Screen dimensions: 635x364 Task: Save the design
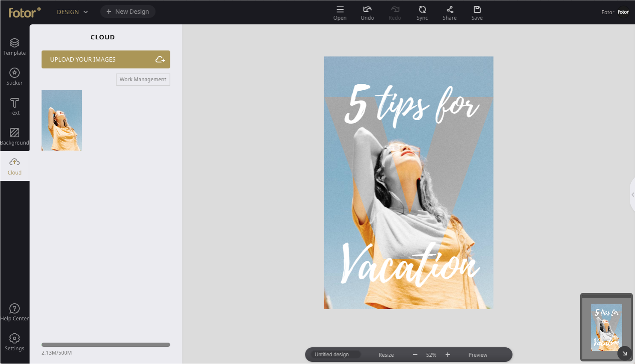click(x=477, y=13)
